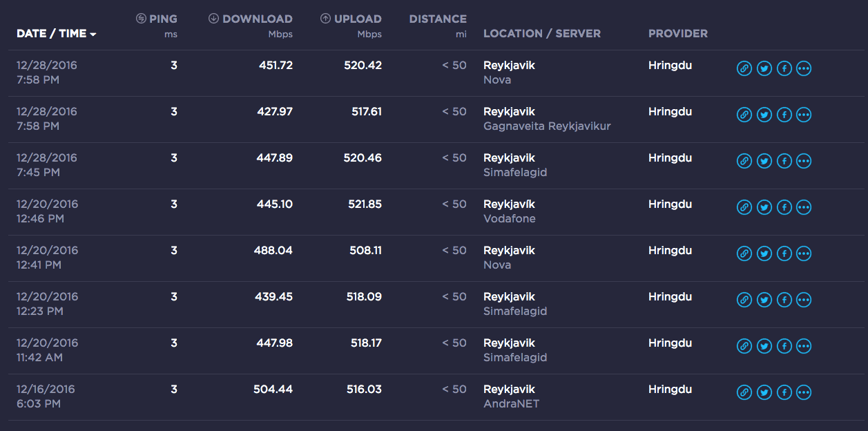868x431 pixels.
Task: Open more options for Vodafone result row
Action: [x=804, y=207]
